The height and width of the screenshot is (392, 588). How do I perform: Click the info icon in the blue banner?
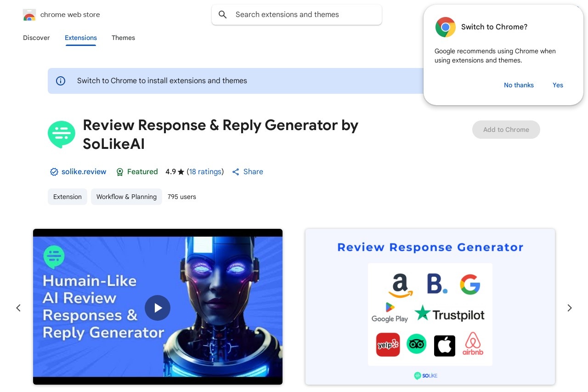61,81
